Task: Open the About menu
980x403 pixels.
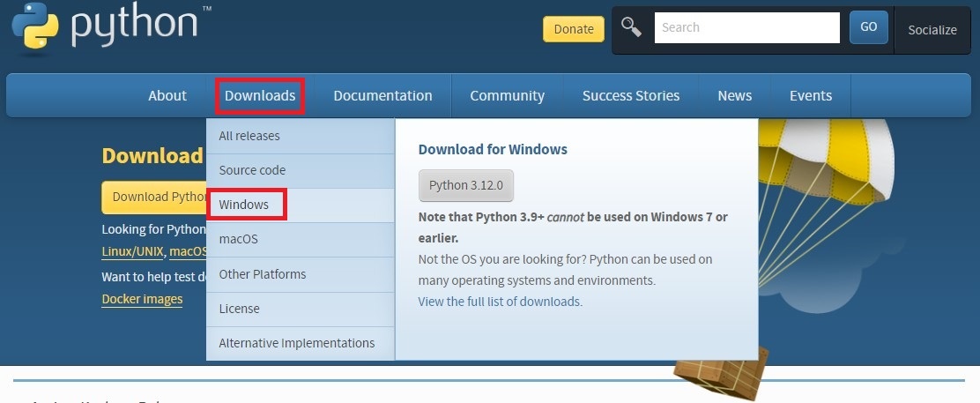Action: pos(167,96)
